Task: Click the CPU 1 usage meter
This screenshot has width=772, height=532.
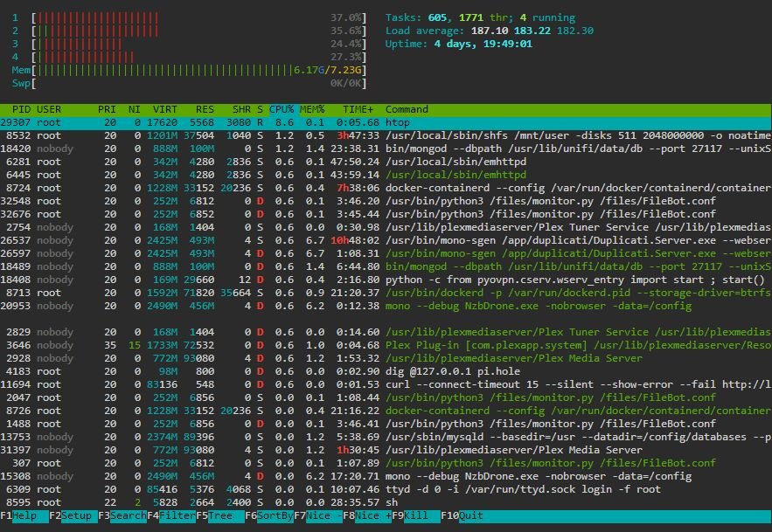Action: pos(189,17)
